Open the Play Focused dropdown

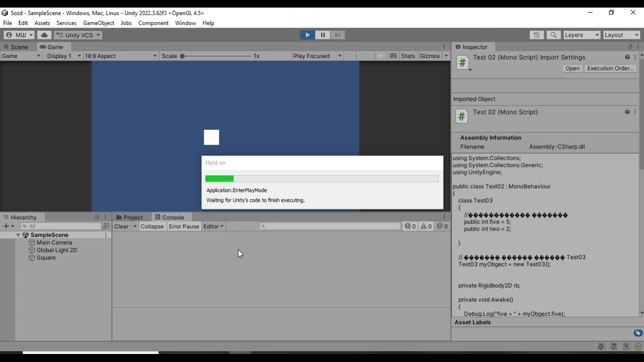[x=317, y=56]
